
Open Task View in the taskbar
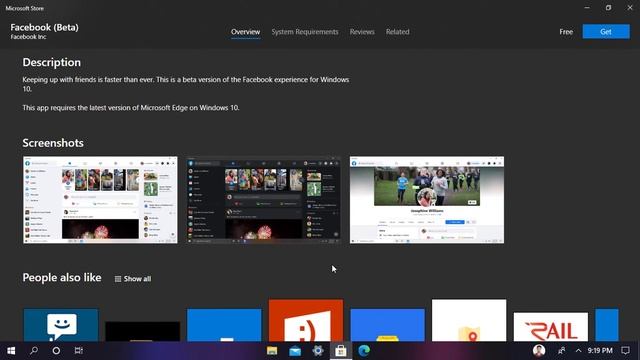79,351
